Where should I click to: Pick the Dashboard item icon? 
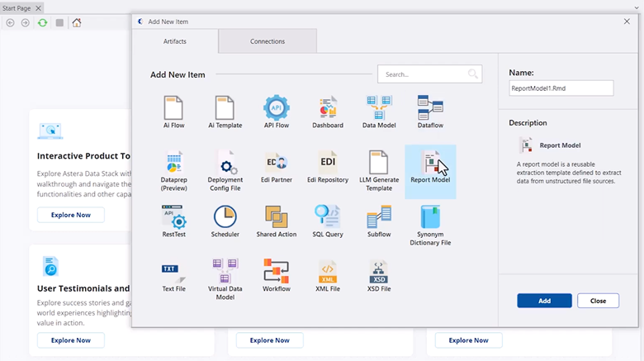pos(328,107)
